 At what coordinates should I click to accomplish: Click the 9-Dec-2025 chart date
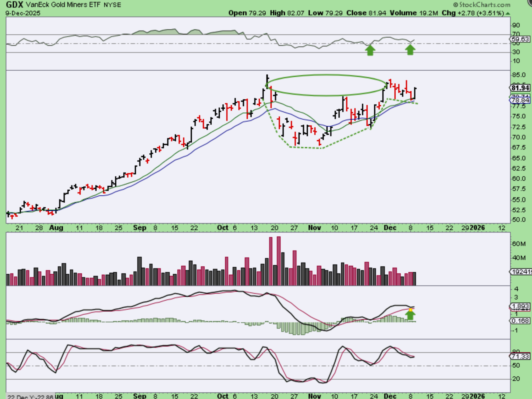pyautogui.click(x=23, y=13)
